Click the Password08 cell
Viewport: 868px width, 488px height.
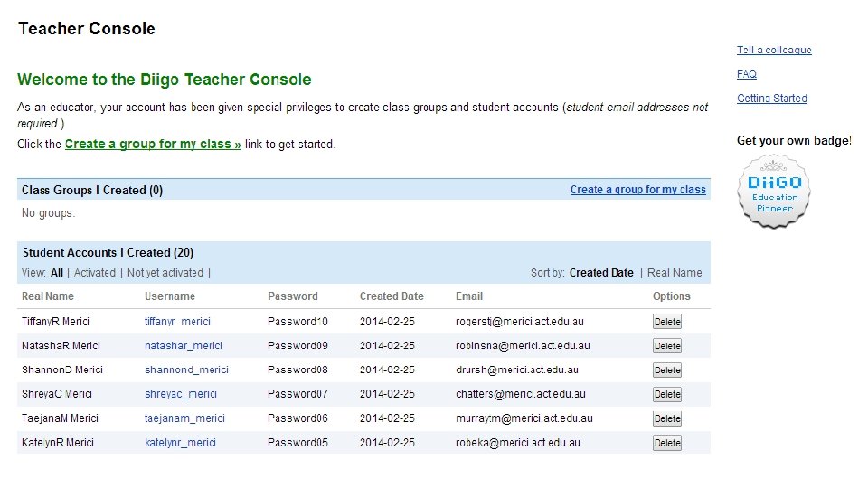tap(297, 371)
